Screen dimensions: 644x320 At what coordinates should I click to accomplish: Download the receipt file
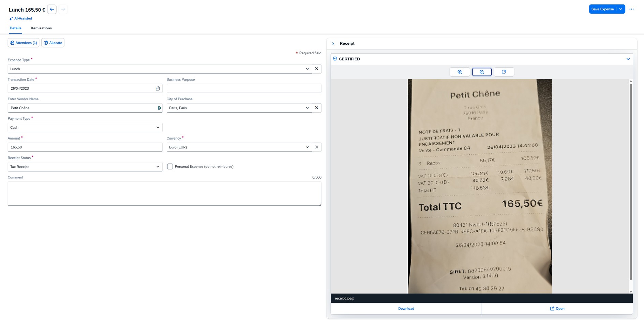(x=406, y=308)
